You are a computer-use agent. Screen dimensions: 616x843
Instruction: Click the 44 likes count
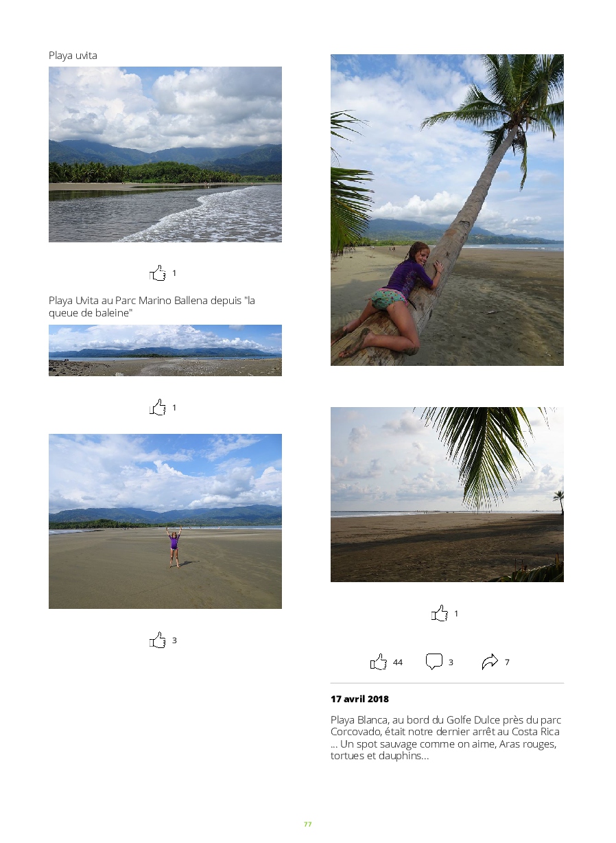coord(398,662)
